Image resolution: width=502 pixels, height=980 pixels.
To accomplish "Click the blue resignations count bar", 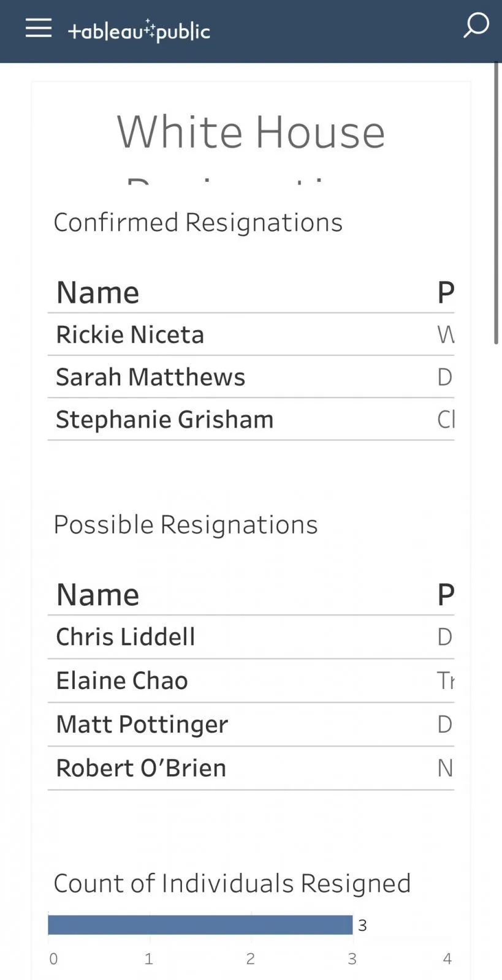I will [200, 925].
